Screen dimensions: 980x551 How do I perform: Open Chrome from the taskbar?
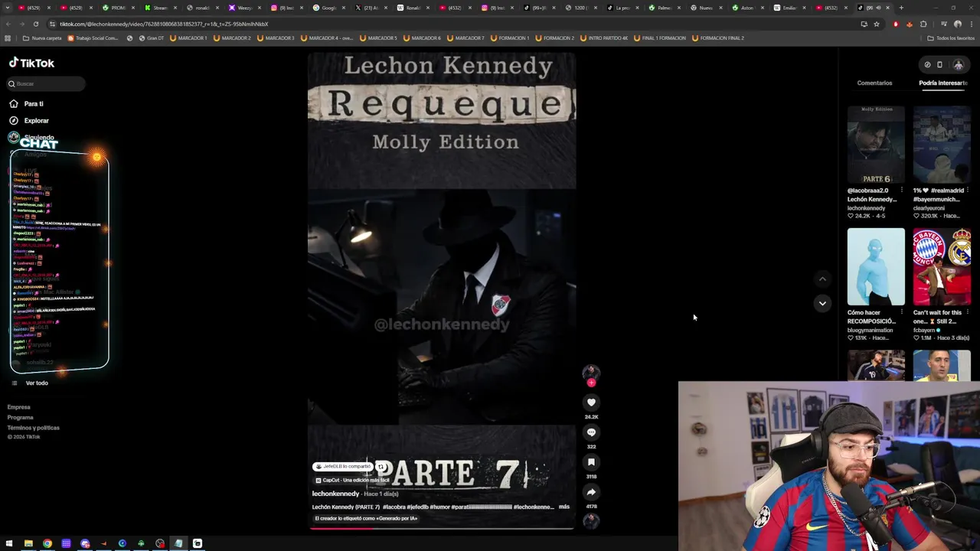point(47,543)
